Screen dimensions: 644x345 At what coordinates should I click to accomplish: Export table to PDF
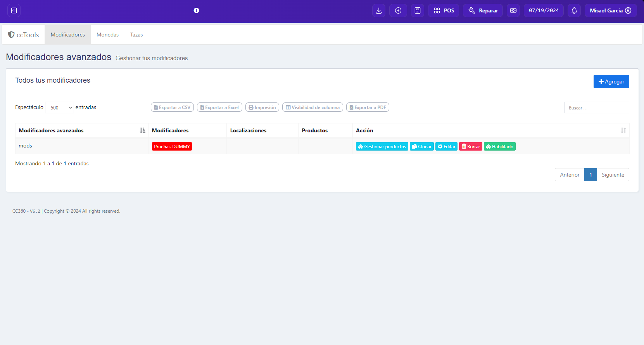click(368, 107)
